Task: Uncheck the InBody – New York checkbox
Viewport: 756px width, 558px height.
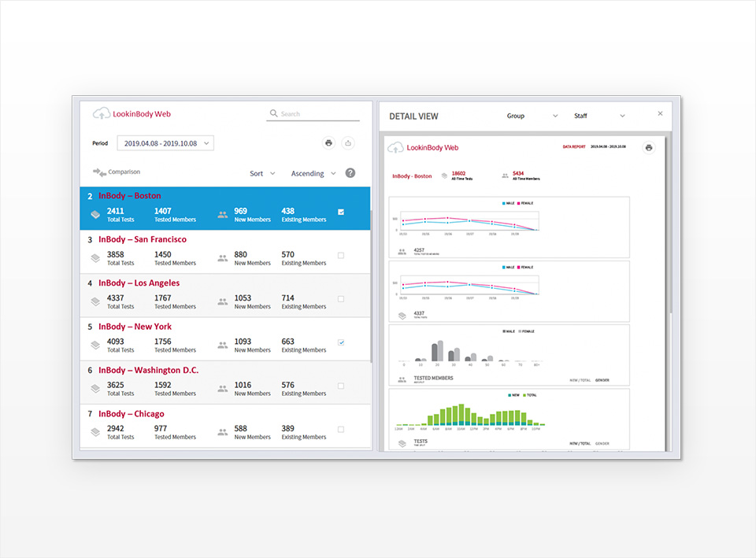Action: tap(341, 342)
